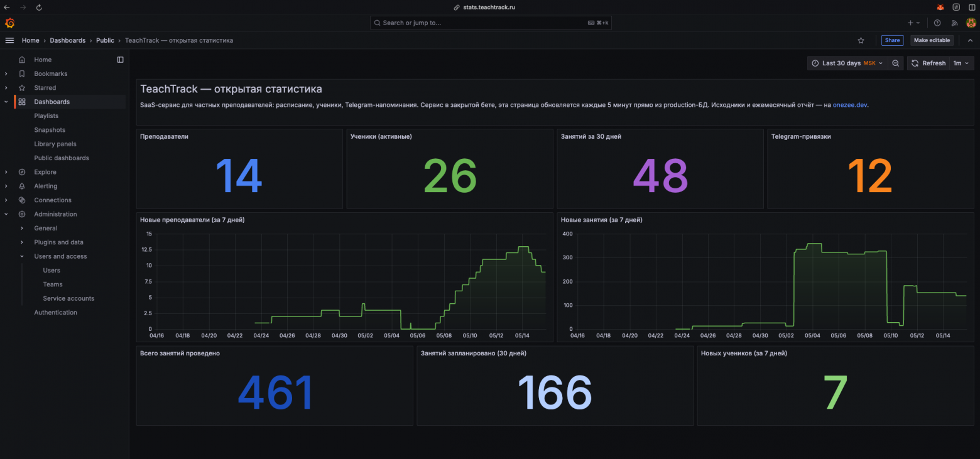Expand the Alerting section chevron
This screenshot has height=459, width=980.
click(x=6, y=186)
